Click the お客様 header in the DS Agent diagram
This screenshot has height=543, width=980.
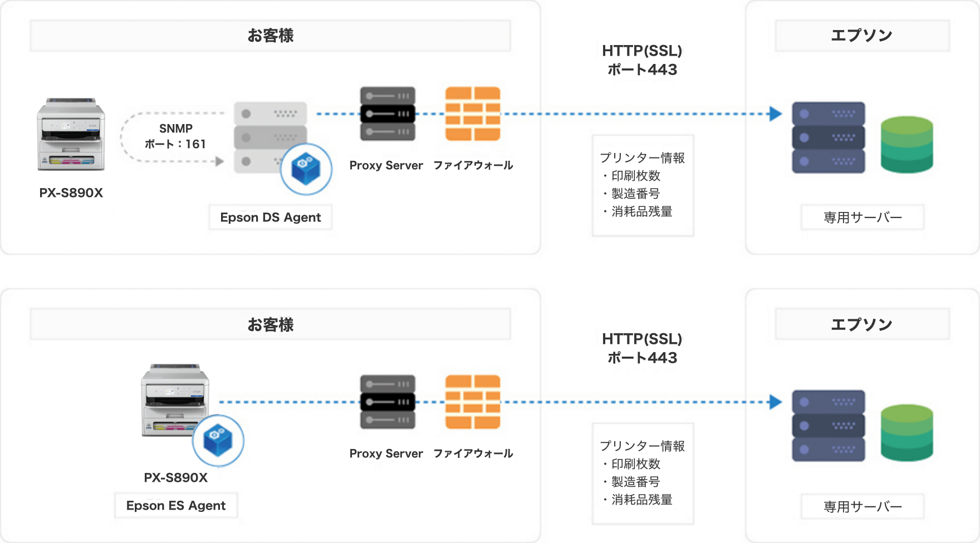271,36
